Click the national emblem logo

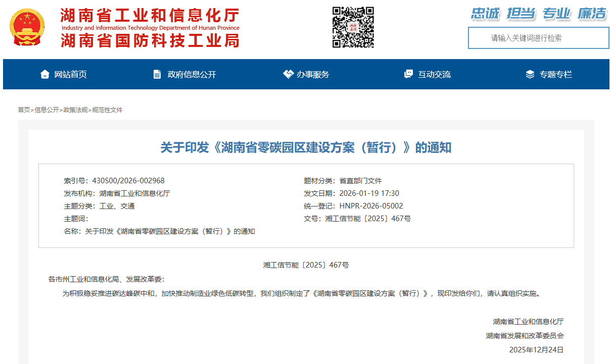pos(27,28)
